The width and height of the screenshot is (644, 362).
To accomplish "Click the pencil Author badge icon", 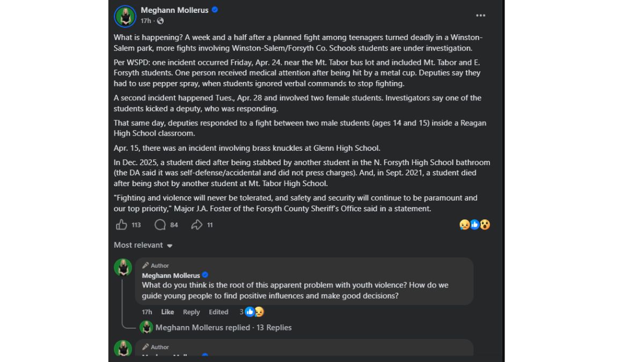I will coord(145,265).
